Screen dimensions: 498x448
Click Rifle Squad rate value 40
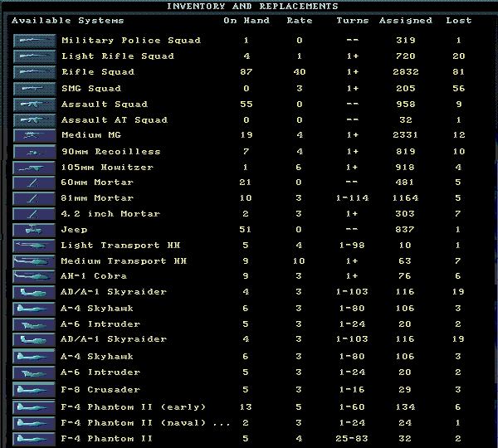299,72
